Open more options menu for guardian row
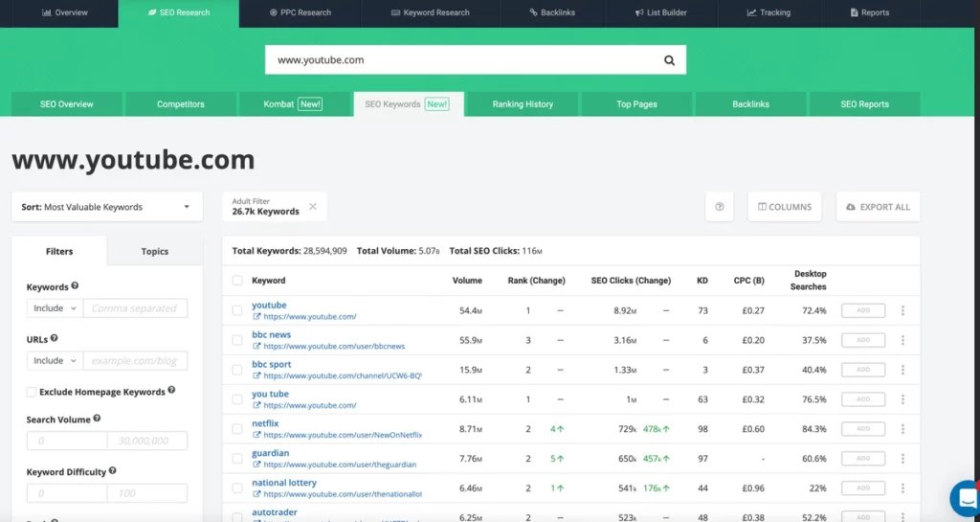This screenshot has width=980, height=522. click(x=902, y=458)
